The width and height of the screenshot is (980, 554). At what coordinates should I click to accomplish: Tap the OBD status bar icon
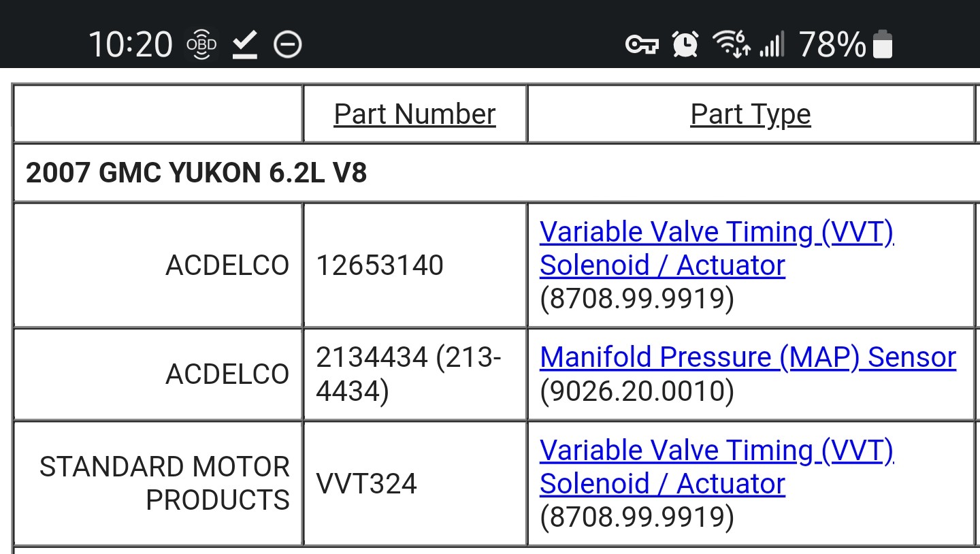point(201,45)
